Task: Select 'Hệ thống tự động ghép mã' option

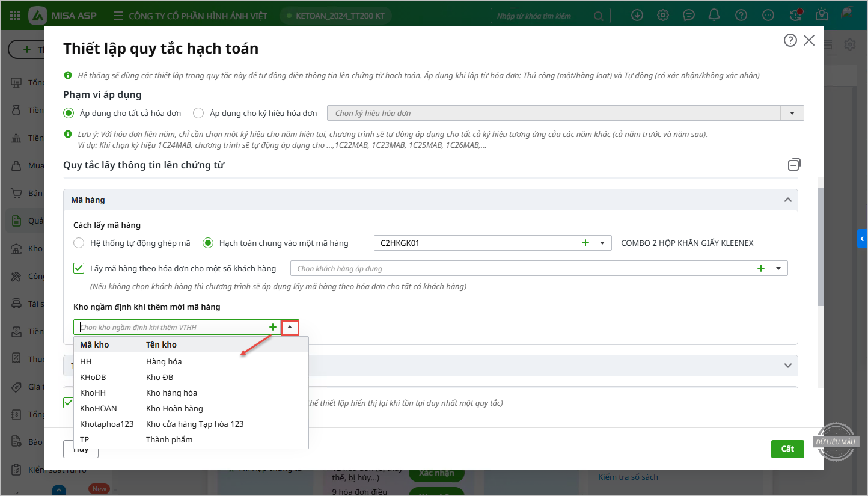Action: coord(79,243)
